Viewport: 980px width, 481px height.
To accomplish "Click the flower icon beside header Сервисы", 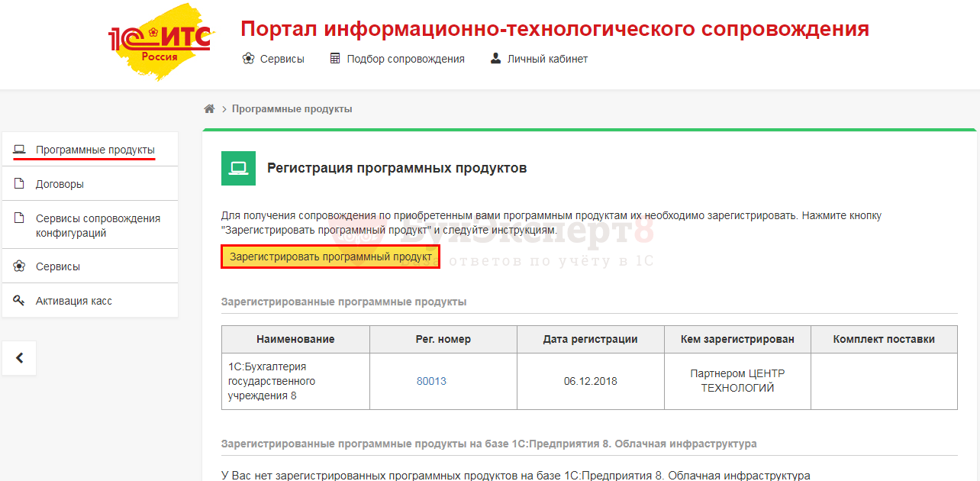I will coord(248,59).
